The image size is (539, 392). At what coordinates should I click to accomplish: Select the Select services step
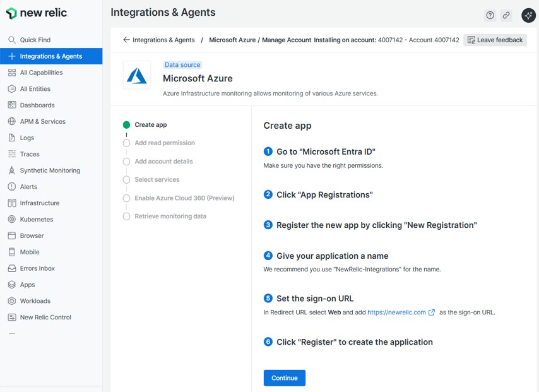(x=157, y=180)
